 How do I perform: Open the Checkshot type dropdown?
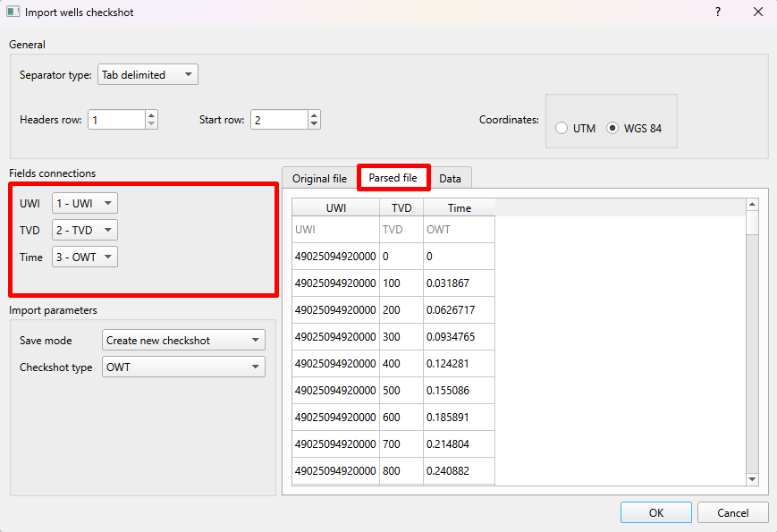pyautogui.click(x=183, y=367)
